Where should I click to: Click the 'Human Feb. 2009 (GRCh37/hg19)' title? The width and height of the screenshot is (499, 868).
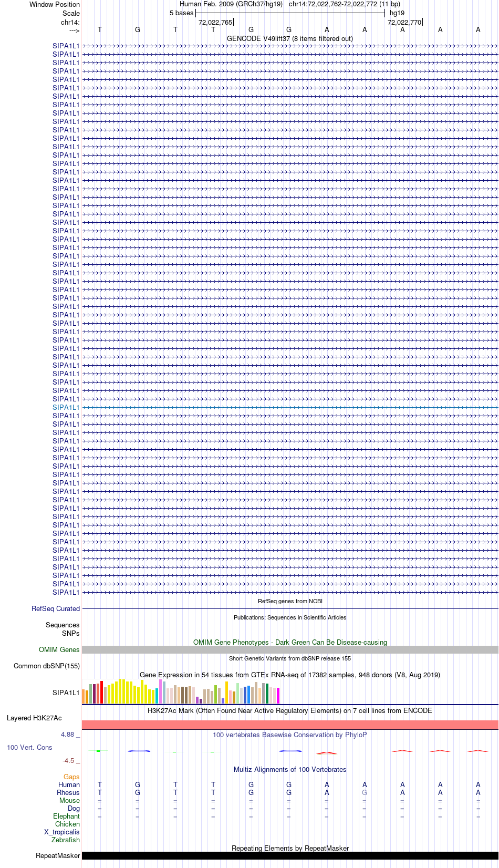(231, 4)
